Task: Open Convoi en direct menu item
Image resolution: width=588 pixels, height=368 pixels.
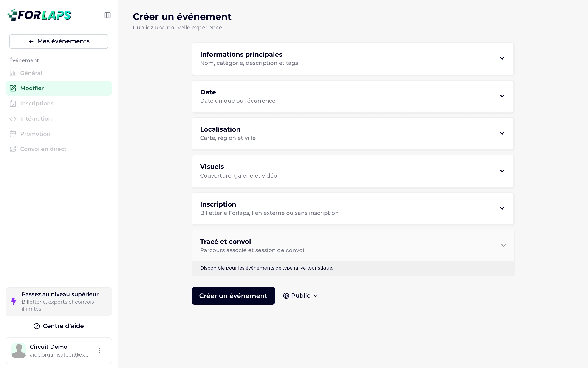Action: pyautogui.click(x=59, y=149)
